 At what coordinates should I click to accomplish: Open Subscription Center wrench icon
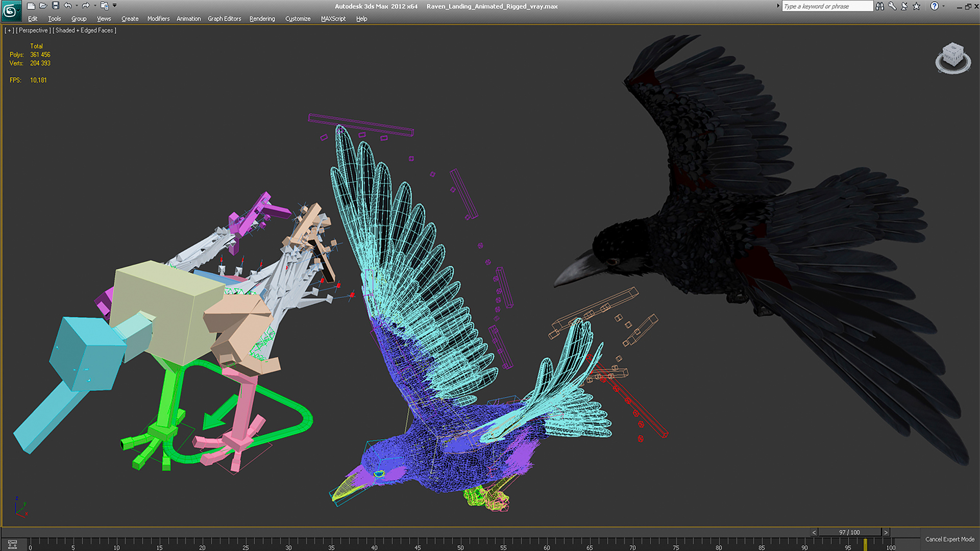pos(892,6)
